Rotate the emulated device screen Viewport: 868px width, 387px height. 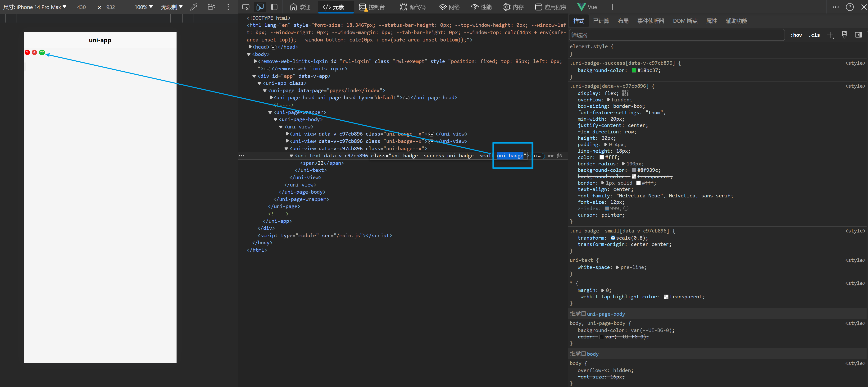(211, 7)
